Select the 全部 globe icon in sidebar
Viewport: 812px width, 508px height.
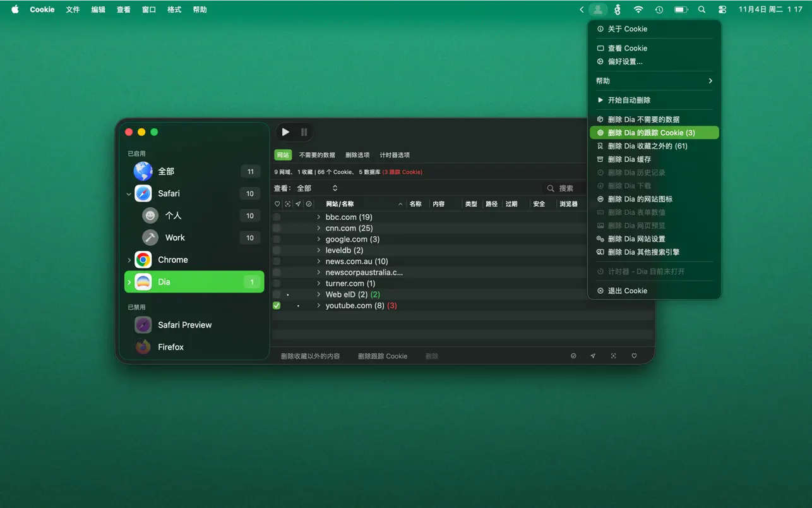pyautogui.click(x=143, y=171)
